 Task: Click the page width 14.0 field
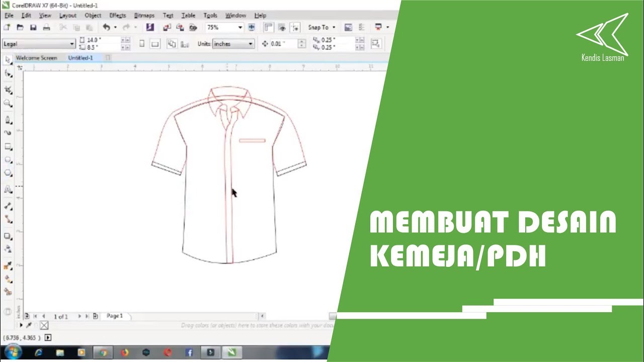point(103,40)
